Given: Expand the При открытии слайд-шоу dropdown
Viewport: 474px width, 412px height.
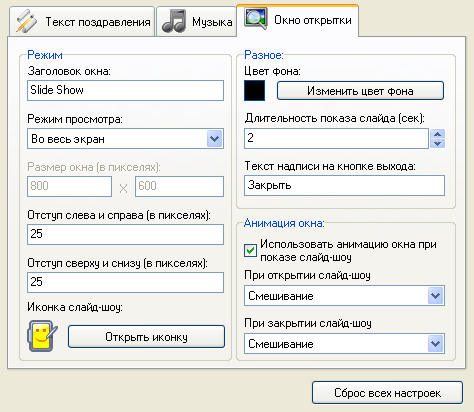Looking at the screenshot, I should point(436,296).
